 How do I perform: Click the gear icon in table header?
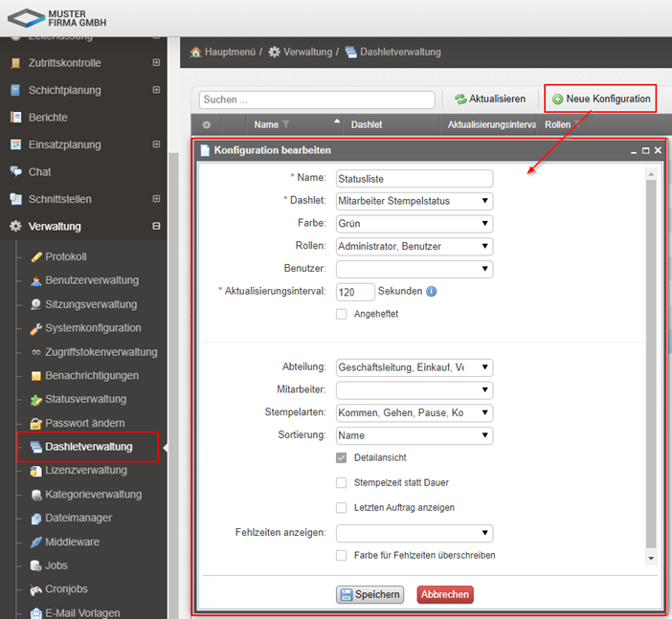pyautogui.click(x=206, y=124)
